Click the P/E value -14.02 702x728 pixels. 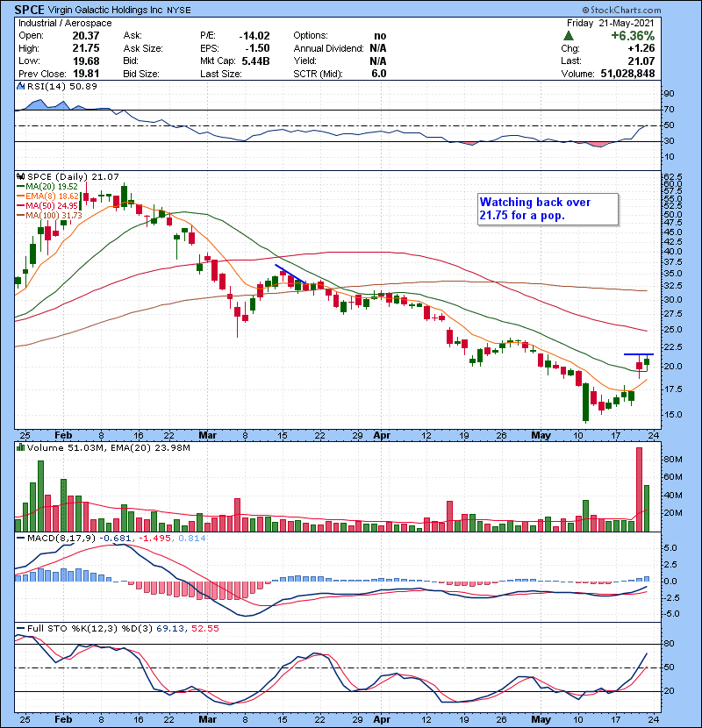(x=254, y=36)
